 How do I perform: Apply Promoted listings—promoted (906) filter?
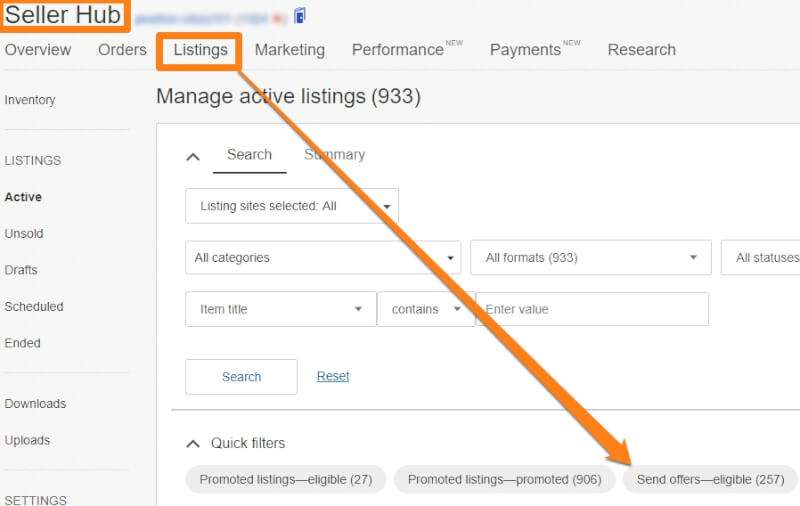click(505, 479)
